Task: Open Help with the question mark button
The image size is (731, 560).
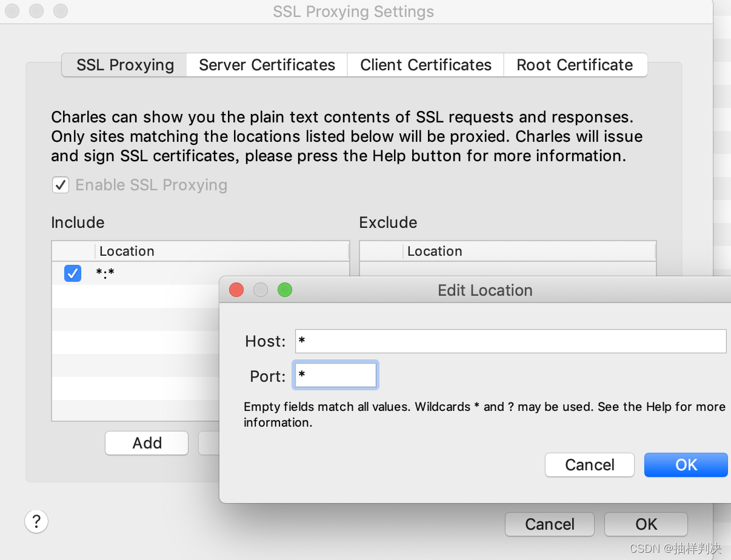Action: click(x=36, y=521)
